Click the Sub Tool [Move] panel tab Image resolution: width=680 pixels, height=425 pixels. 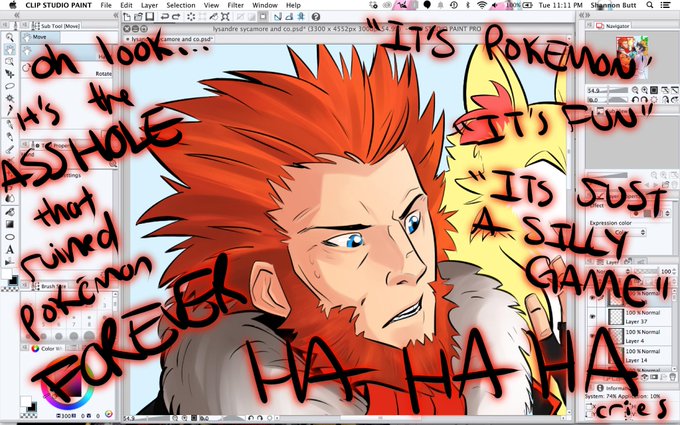[x=56, y=26]
